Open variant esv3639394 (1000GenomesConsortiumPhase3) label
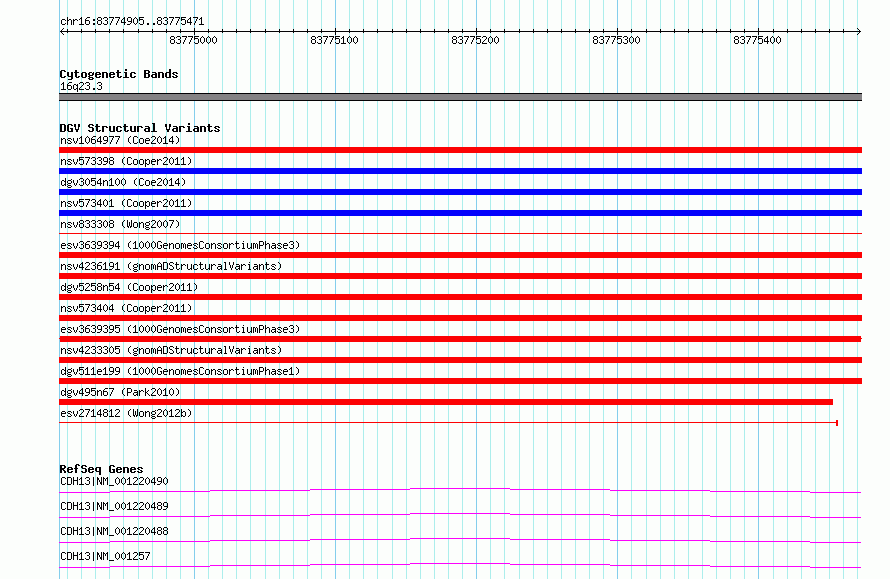The width and height of the screenshot is (890, 579). click(x=180, y=245)
